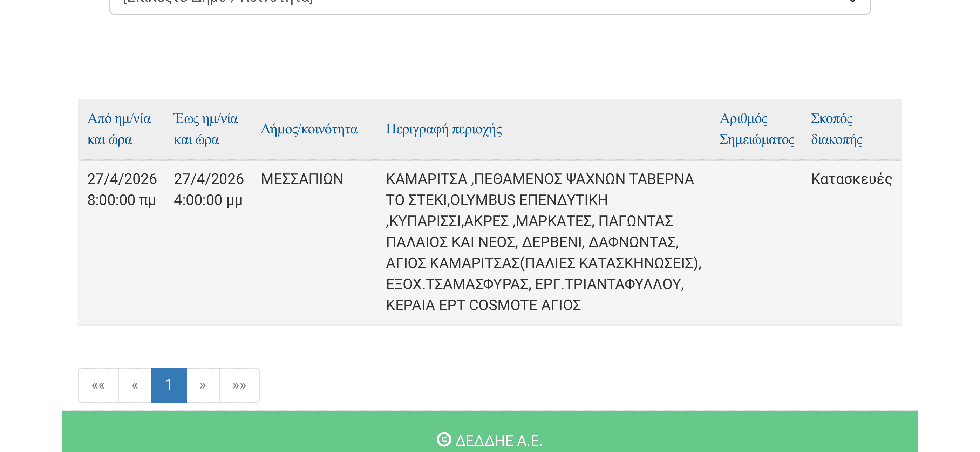Select the 4:00:00 μμ end date cell

click(x=209, y=190)
